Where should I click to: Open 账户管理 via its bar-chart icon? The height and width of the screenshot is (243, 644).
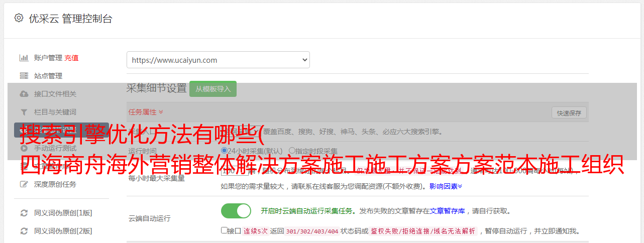click(24, 58)
